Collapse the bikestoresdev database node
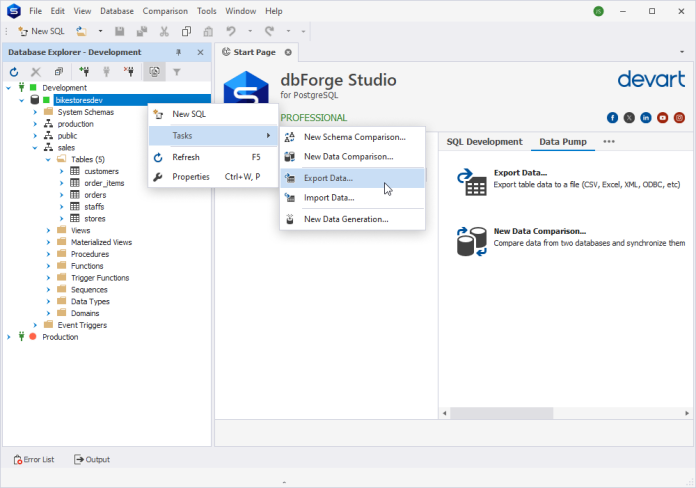696x488 pixels. [22, 100]
